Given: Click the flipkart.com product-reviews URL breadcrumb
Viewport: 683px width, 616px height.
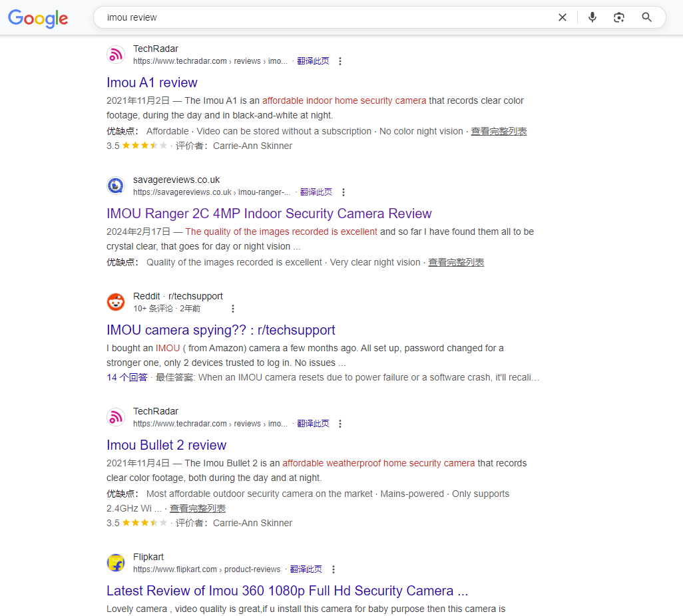Looking at the screenshot, I should click(207, 569).
